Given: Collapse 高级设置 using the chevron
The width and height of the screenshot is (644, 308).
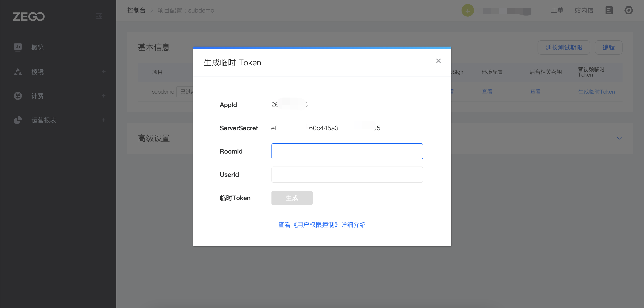Looking at the screenshot, I should click(619, 138).
